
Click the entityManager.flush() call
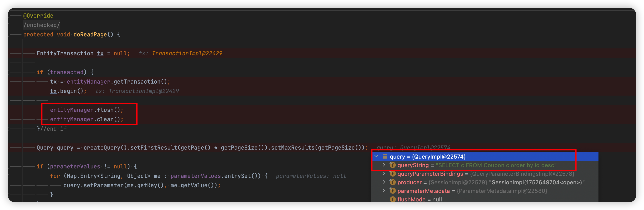pyautogui.click(x=87, y=110)
